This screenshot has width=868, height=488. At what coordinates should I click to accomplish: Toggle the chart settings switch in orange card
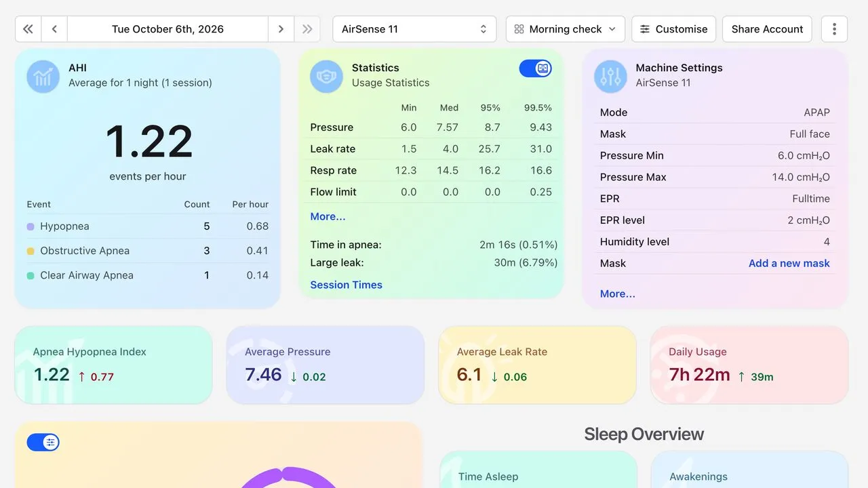[43, 443]
